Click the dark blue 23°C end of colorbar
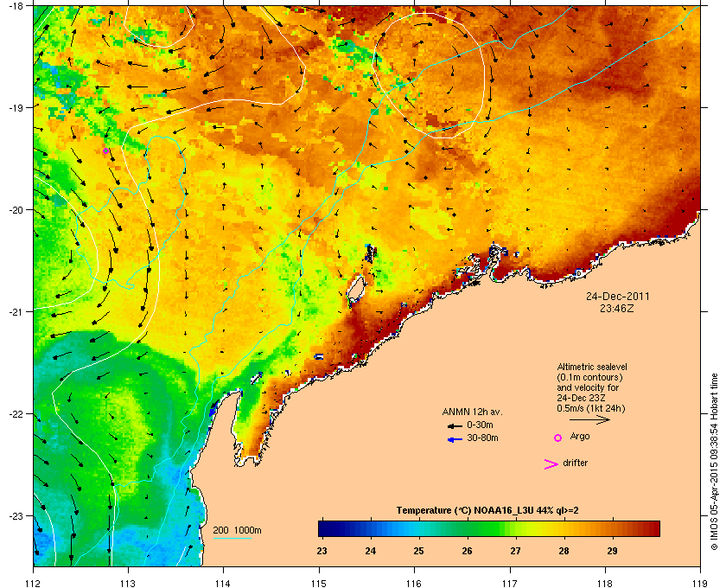Screen dimensions: 726x588 pyautogui.click(x=324, y=528)
